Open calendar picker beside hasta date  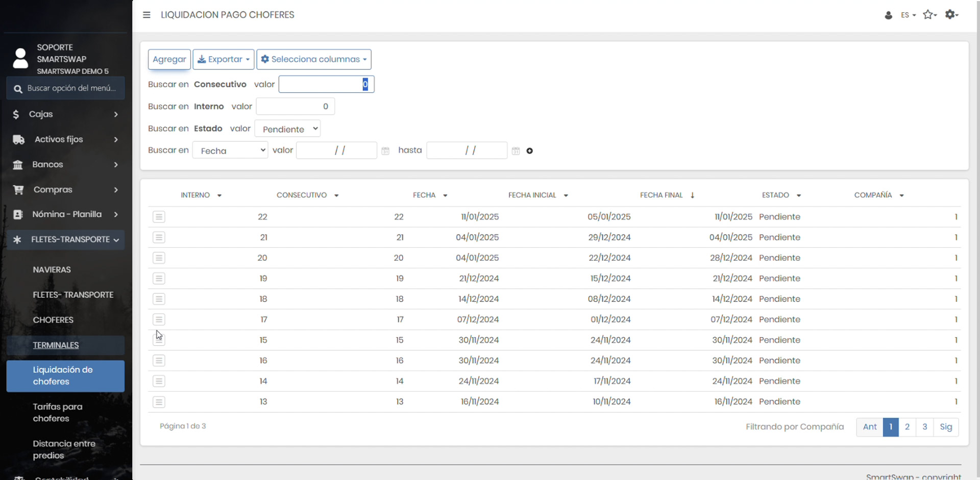point(516,151)
